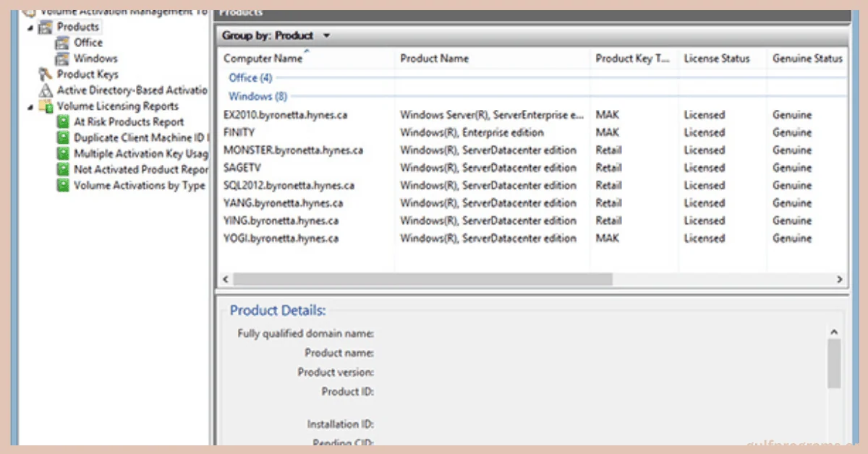Sort by the Product Name column header
This screenshot has width=868, height=454.
492,59
